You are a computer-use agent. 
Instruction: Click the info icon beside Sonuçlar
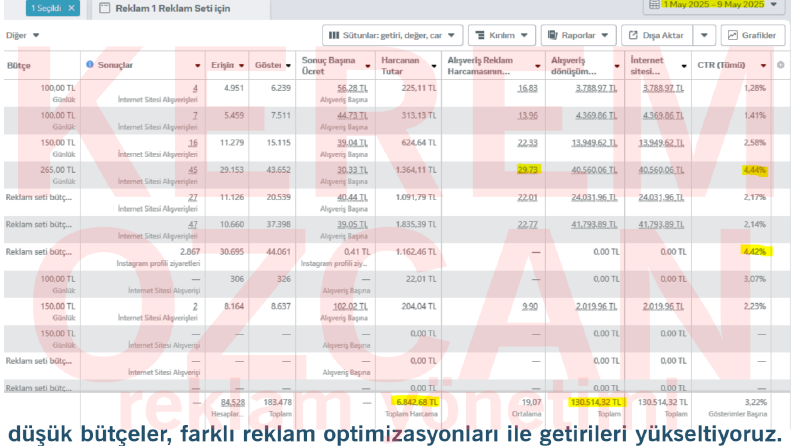[90, 64]
